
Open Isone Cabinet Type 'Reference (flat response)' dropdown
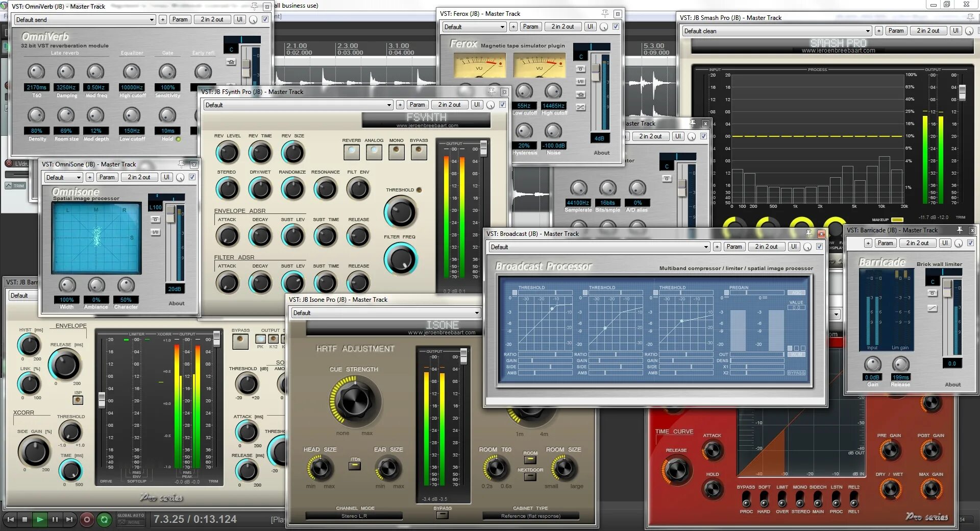click(x=531, y=516)
